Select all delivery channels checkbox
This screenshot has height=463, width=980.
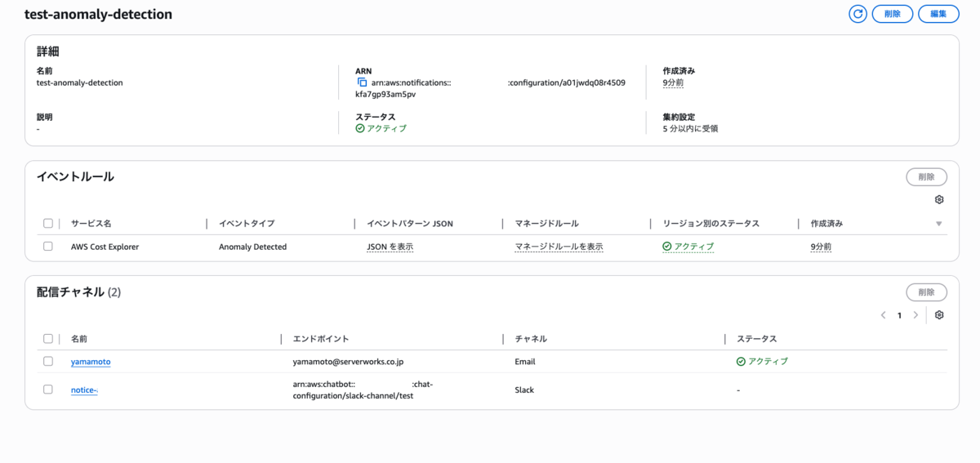[48, 338]
